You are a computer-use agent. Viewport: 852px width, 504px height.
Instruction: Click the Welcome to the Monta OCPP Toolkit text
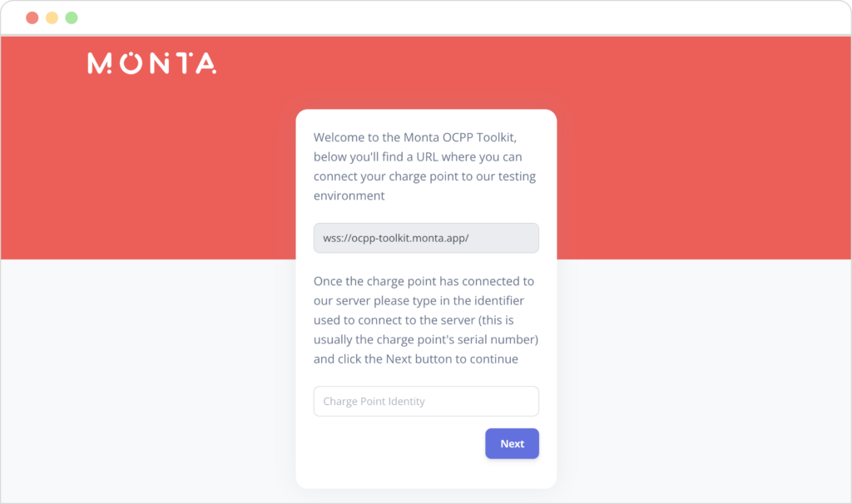point(415,137)
